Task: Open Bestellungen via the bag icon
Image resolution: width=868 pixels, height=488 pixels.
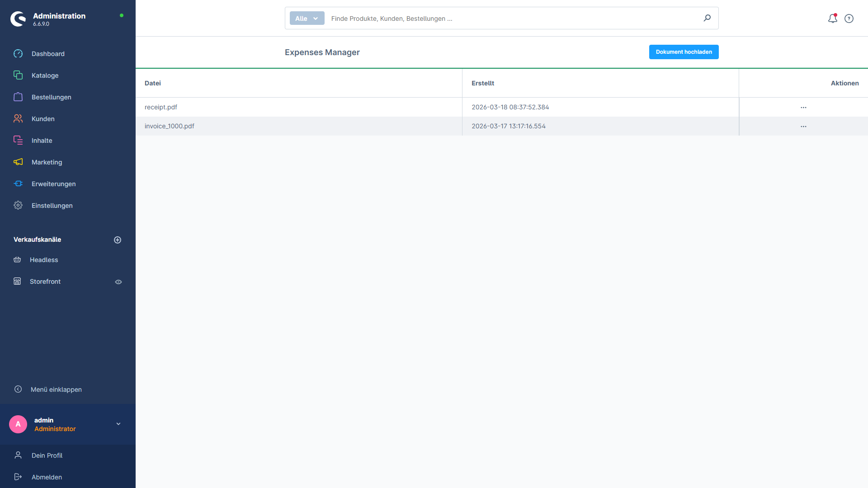Action: pyautogui.click(x=18, y=97)
